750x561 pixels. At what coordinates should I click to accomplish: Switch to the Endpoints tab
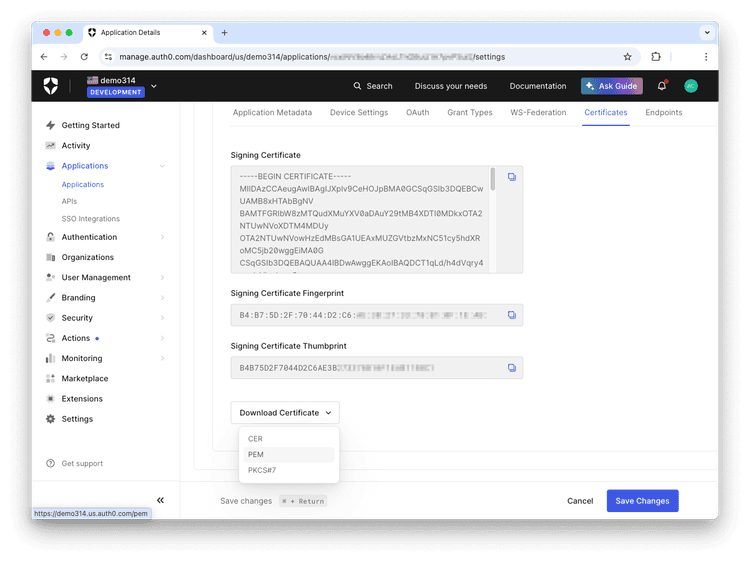(x=663, y=113)
